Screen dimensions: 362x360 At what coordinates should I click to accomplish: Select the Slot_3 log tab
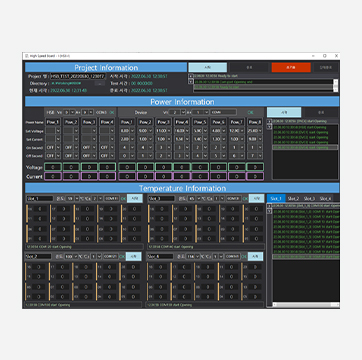[x=309, y=198]
